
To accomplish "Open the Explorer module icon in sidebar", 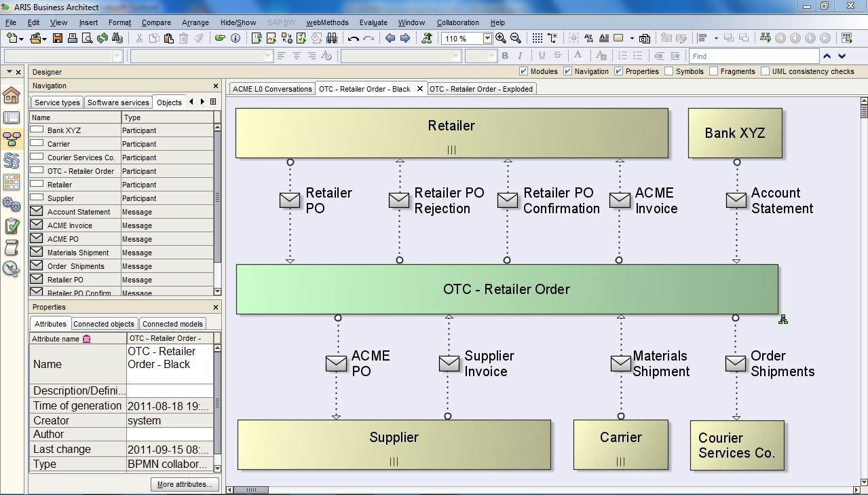I will click(12, 117).
